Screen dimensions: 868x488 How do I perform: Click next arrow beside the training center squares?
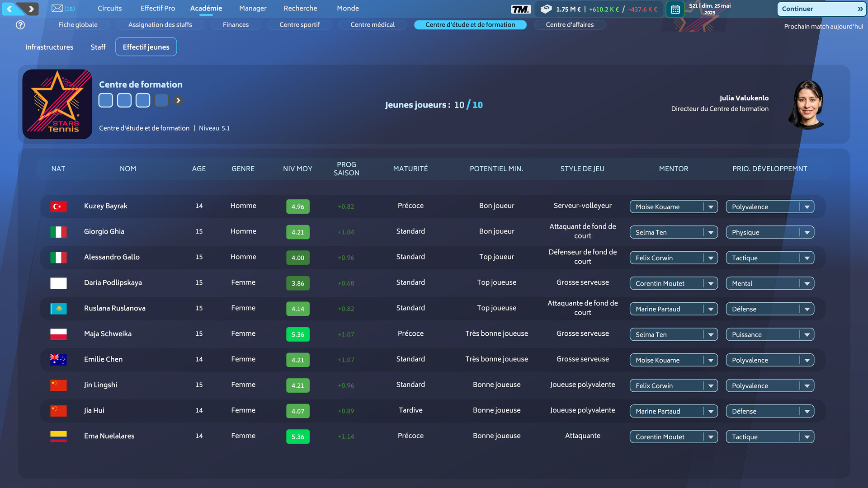(x=178, y=100)
